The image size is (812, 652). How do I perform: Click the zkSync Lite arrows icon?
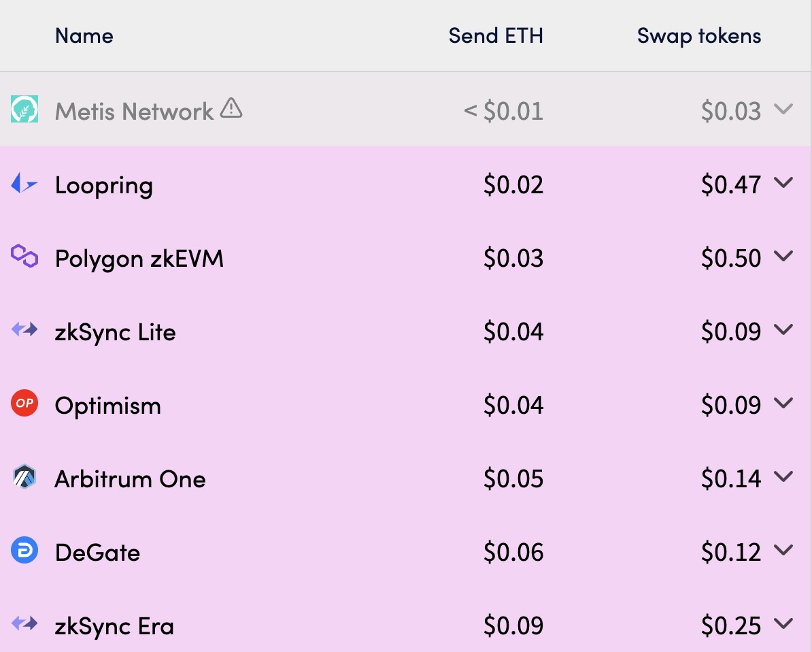(x=24, y=331)
